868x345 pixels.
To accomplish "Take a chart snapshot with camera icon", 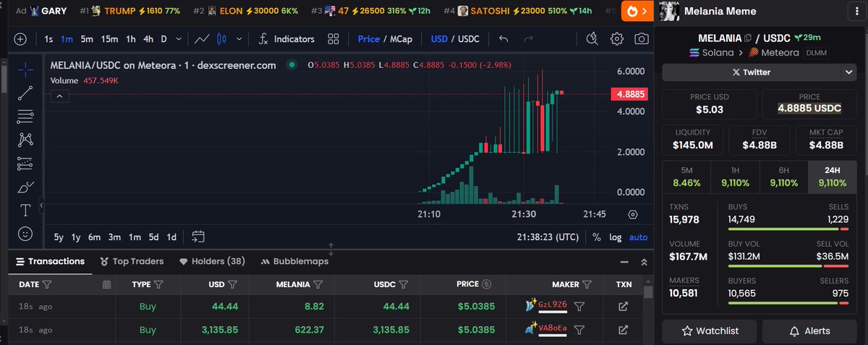I will coord(641,39).
